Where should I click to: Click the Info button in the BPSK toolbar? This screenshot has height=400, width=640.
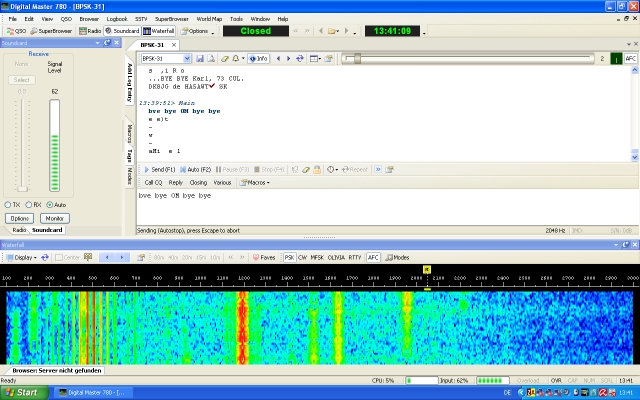pyautogui.click(x=259, y=59)
